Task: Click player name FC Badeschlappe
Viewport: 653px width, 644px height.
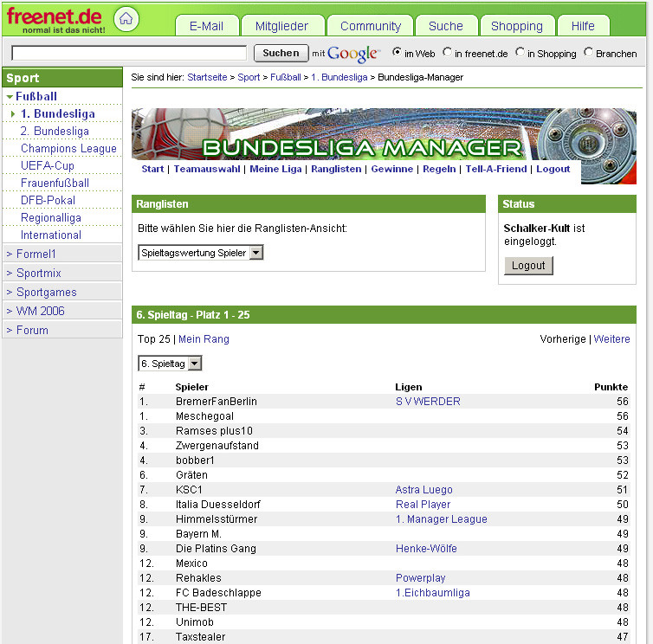Action: (218, 592)
